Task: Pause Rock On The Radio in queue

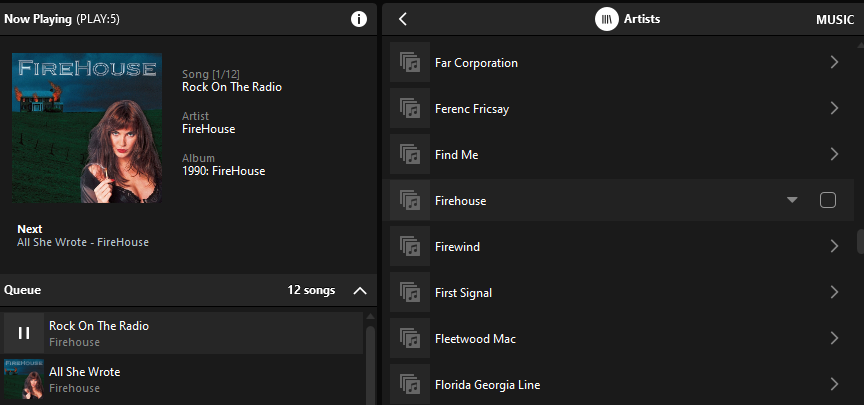Action: click(24, 333)
